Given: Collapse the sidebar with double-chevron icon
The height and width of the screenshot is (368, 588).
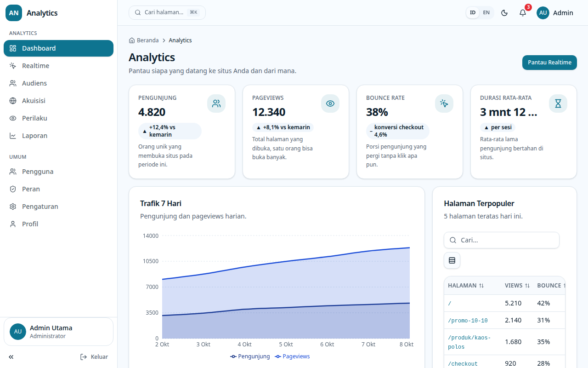Looking at the screenshot, I should point(11,357).
